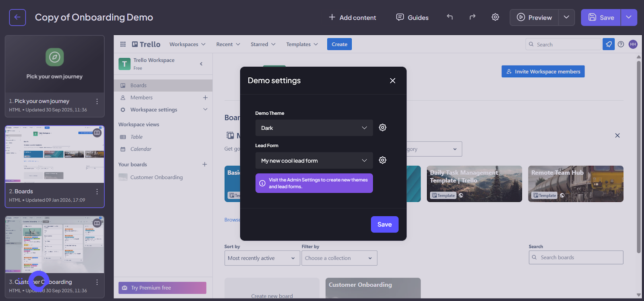Open Recent dropdown in Trello header
Image resolution: width=644 pixels, height=301 pixels.
click(x=228, y=44)
